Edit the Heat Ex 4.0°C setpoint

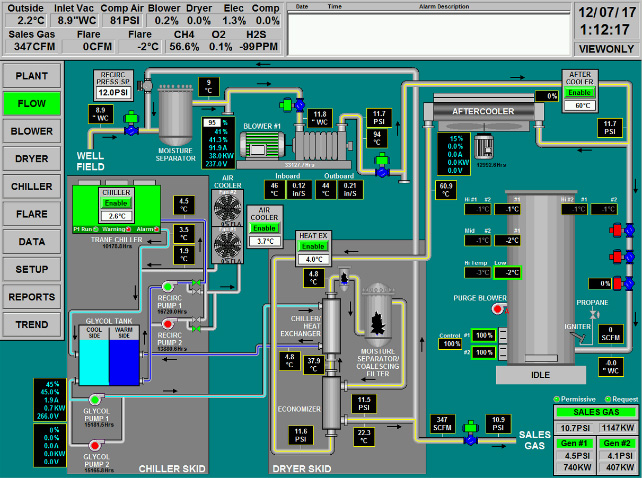tap(314, 259)
